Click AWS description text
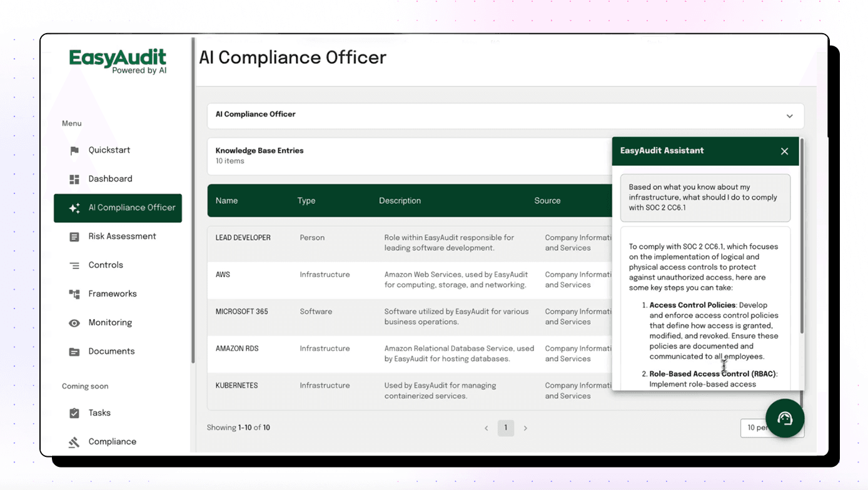 coord(456,280)
